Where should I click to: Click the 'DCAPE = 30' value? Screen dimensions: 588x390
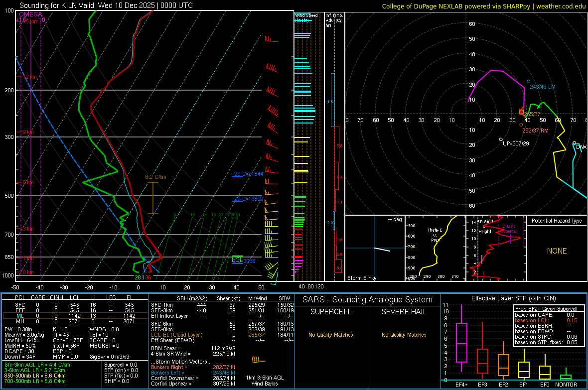pos(19,351)
